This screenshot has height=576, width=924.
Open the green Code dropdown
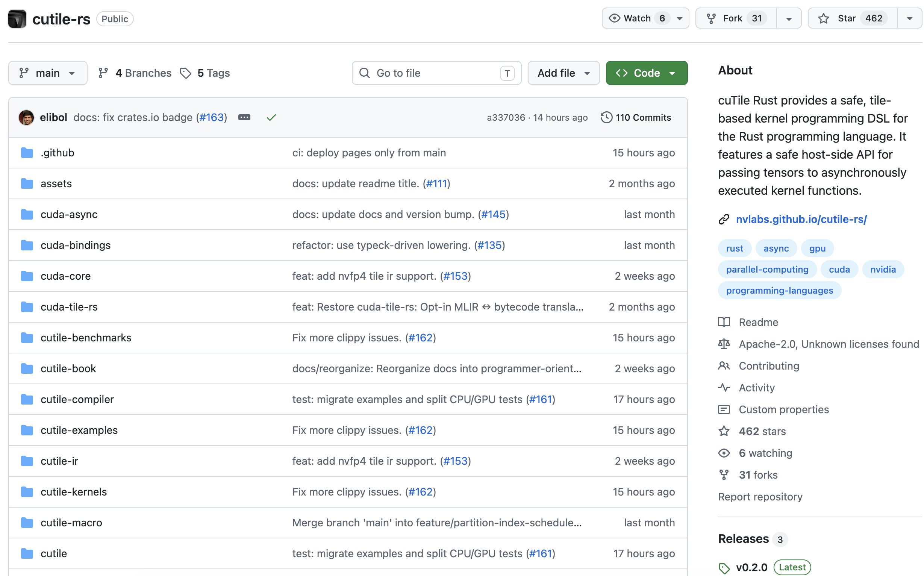click(647, 73)
